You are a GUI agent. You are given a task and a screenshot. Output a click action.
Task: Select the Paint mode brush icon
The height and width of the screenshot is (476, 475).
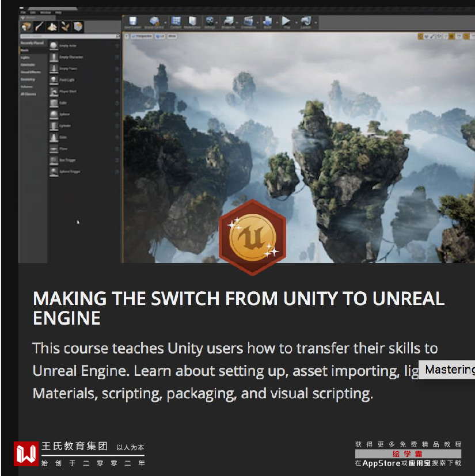coord(39,26)
